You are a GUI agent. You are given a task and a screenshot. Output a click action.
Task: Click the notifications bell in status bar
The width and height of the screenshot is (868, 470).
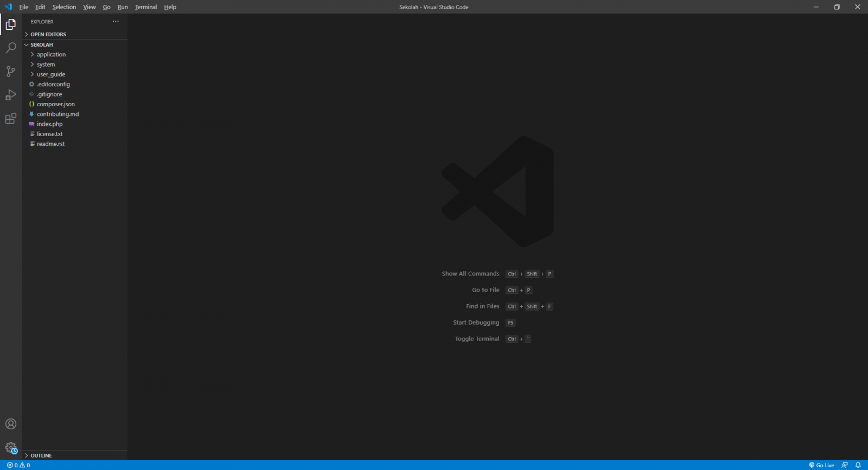tap(858, 465)
